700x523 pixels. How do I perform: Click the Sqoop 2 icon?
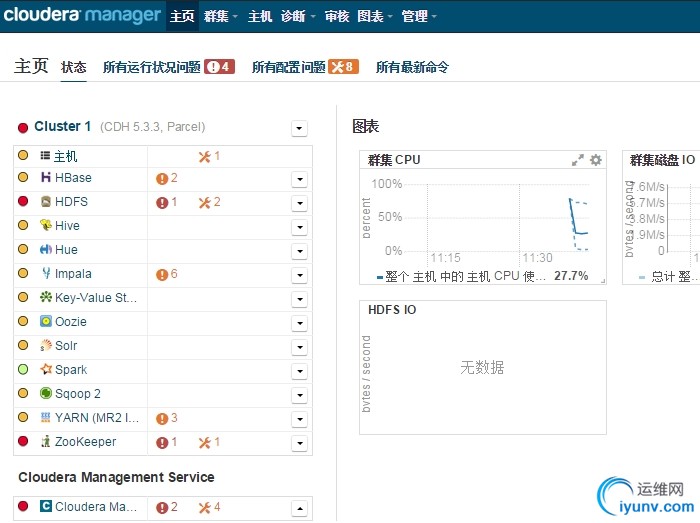click(46, 393)
